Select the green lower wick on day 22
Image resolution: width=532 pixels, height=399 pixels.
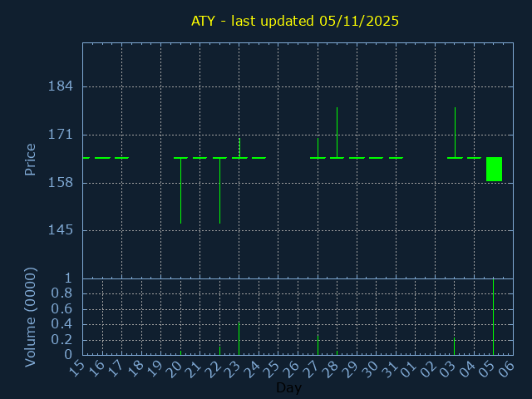coord(219,191)
